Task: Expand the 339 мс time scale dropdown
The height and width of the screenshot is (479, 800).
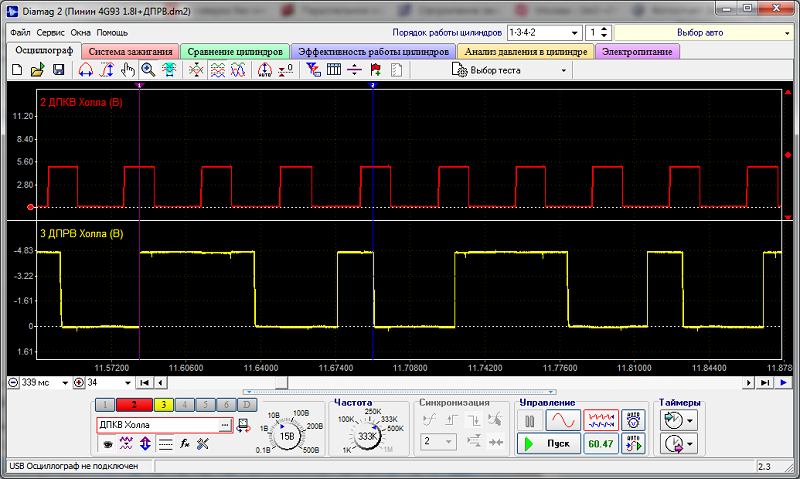Action: (65, 383)
